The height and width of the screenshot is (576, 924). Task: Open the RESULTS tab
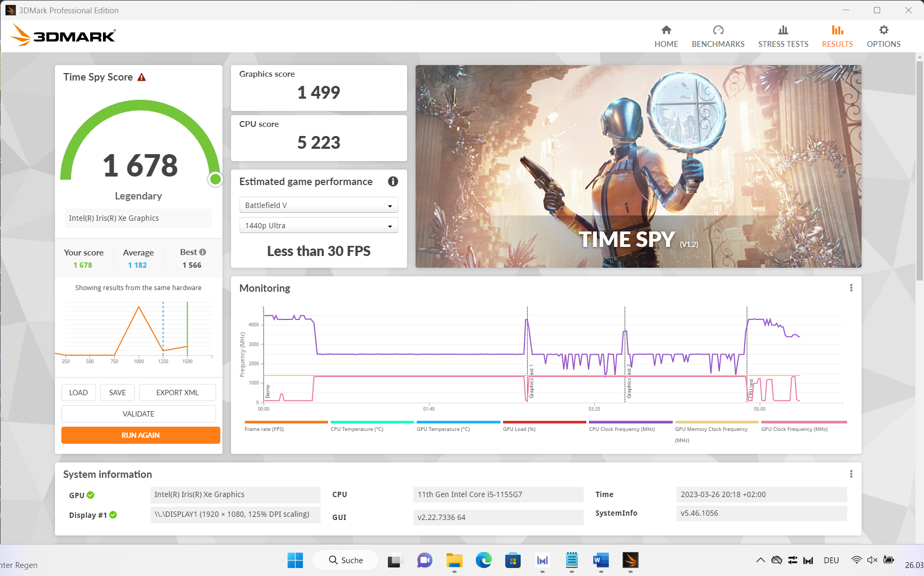click(837, 37)
